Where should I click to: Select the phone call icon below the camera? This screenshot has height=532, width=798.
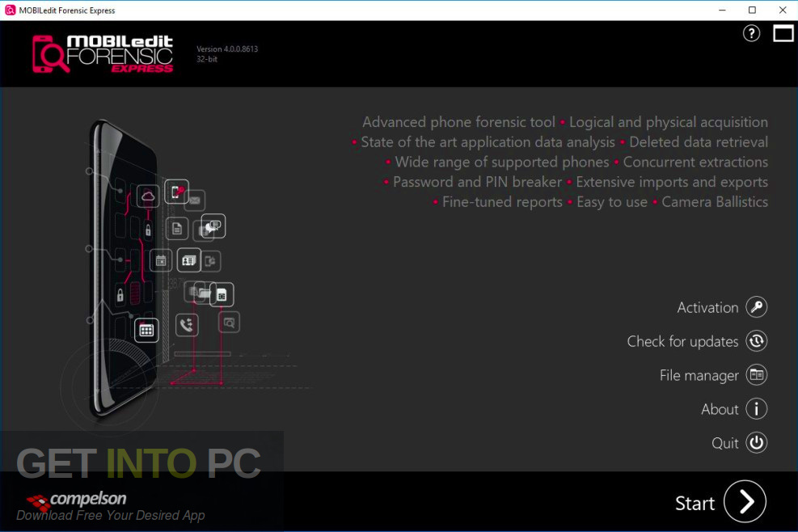tap(186, 324)
